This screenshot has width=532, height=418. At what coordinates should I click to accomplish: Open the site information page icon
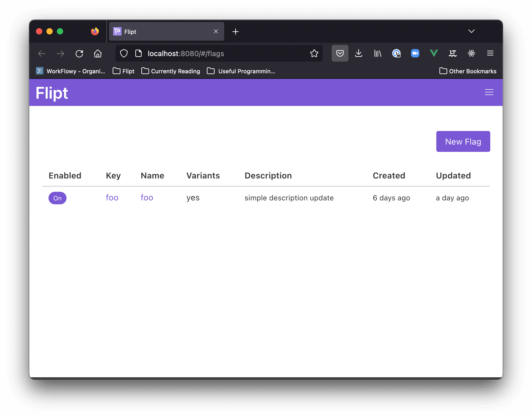pyautogui.click(x=138, y=53)
